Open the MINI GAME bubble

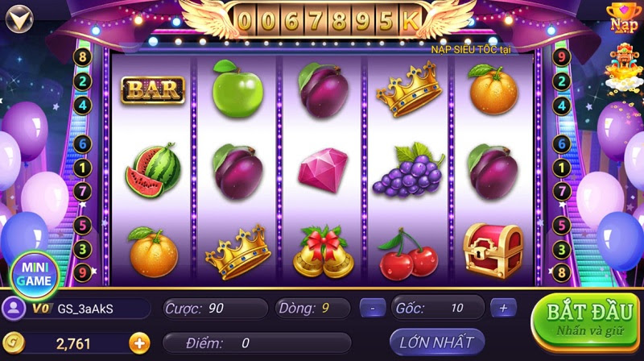(34, 275)
